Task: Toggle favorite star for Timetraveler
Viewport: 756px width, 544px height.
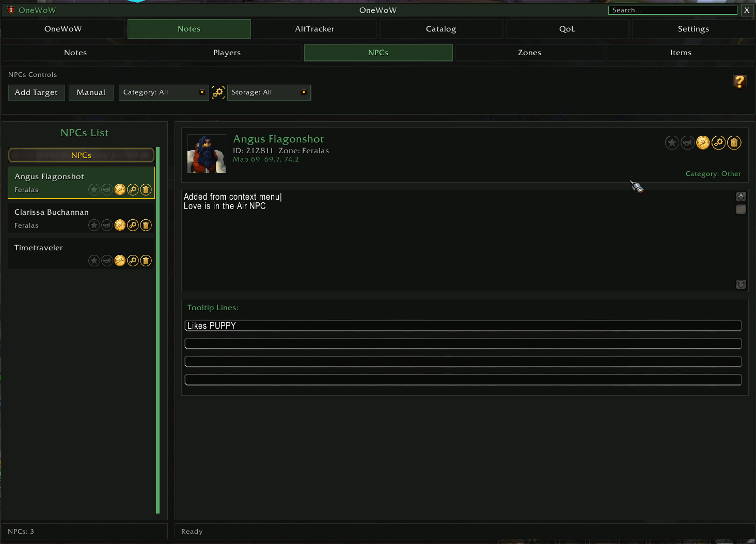Action: [94, 261]
